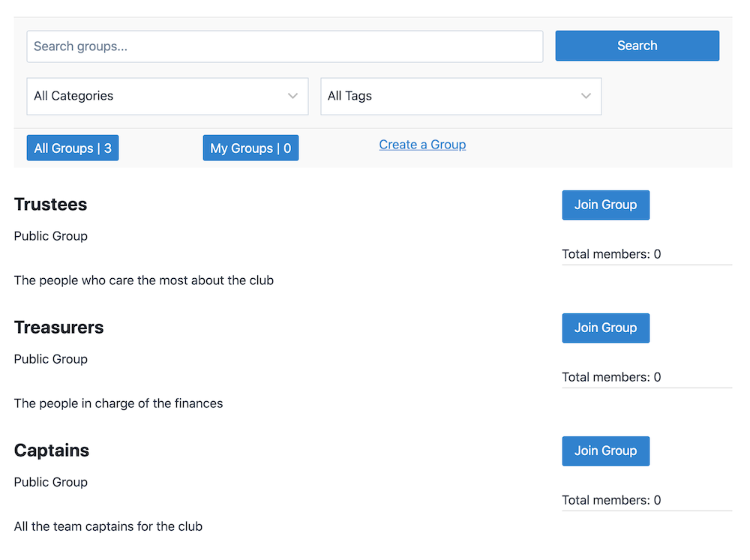
Task: Click the Search groups input field
Action: click(284, 46)
